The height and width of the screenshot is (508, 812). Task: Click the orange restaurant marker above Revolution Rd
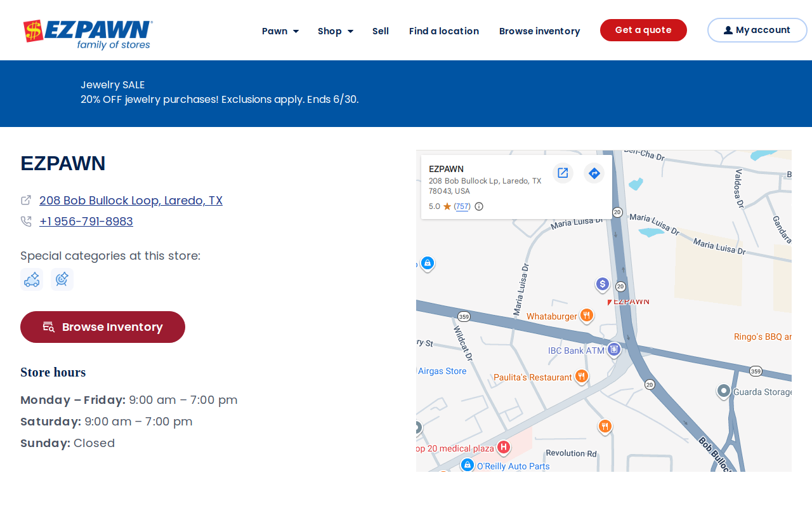605,427
